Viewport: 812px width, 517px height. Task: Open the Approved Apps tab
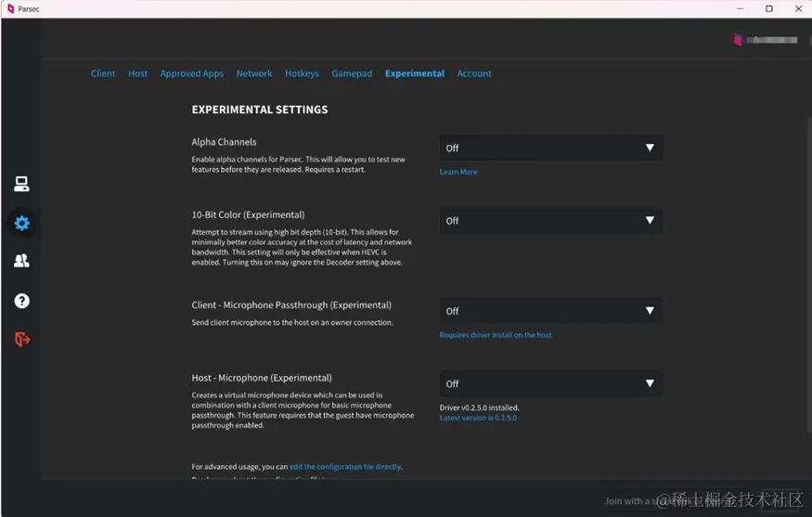pos(191,73)
